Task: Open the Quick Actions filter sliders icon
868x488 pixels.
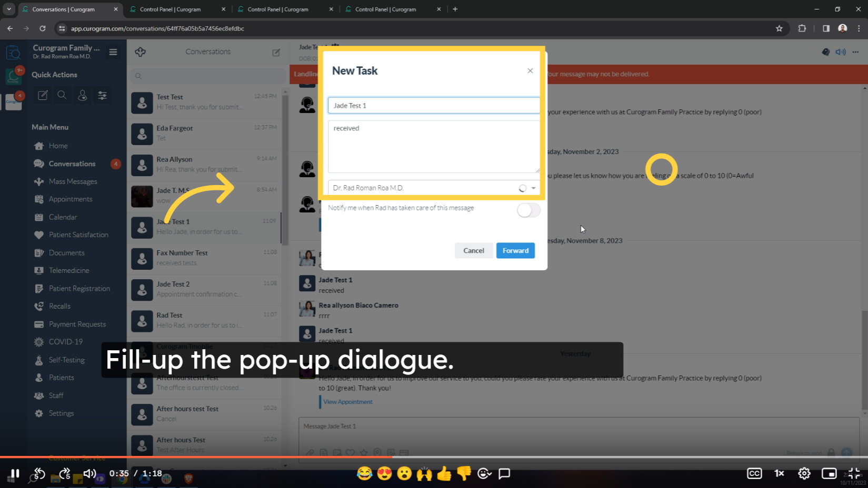Action: coord(102,95)
